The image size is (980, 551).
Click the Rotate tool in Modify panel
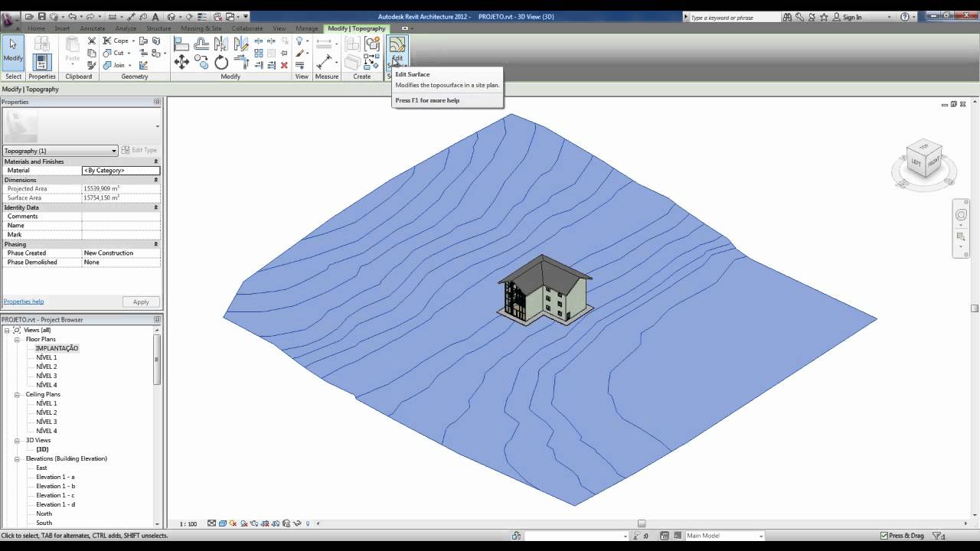221,62
